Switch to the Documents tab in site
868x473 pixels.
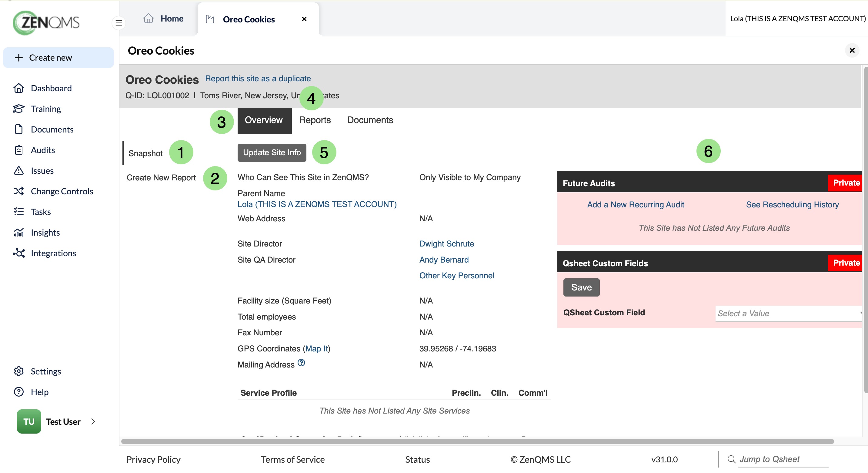[x=370, y=120]
